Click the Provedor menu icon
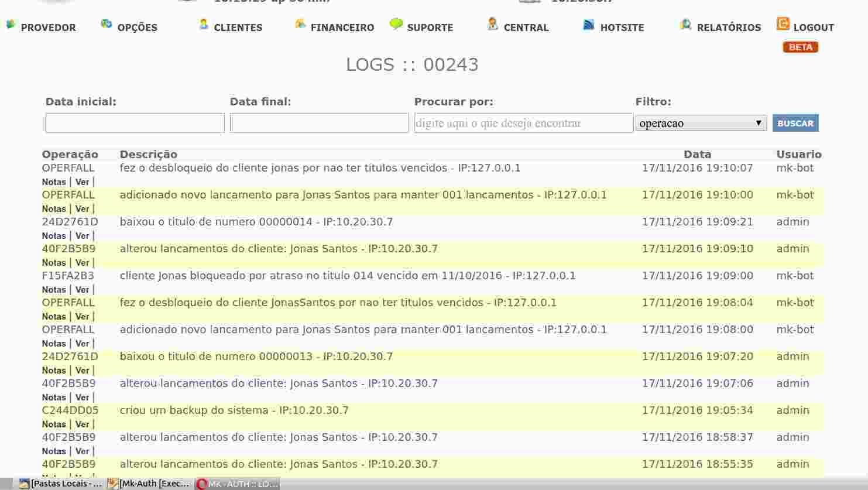Screen dimensions: 868x490 coord(11,25)
